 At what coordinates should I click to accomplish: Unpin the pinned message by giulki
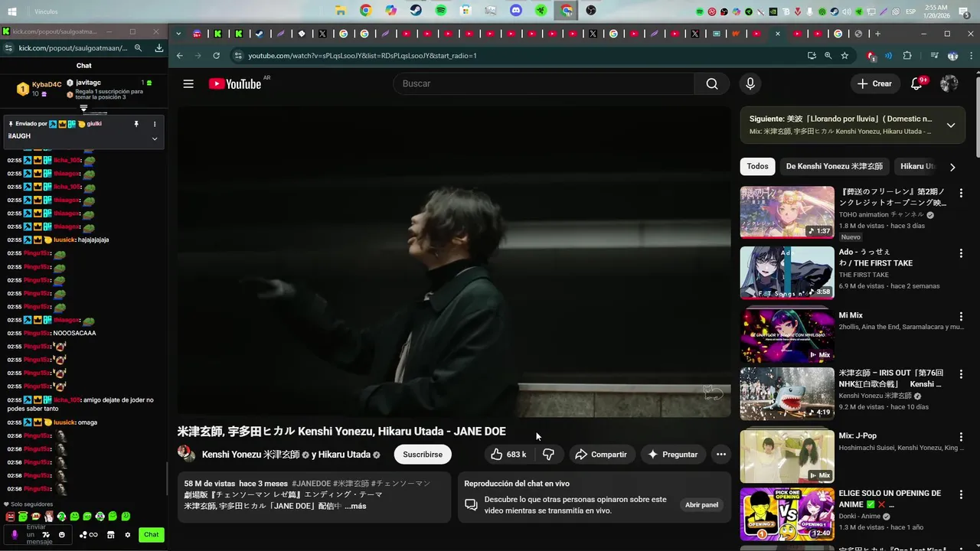click(x=136, y=124)
